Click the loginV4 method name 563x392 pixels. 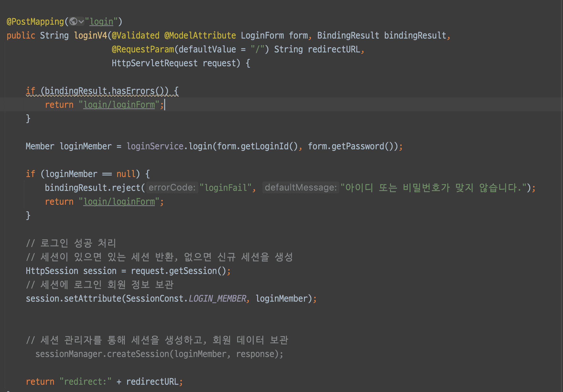pos(91,36)
